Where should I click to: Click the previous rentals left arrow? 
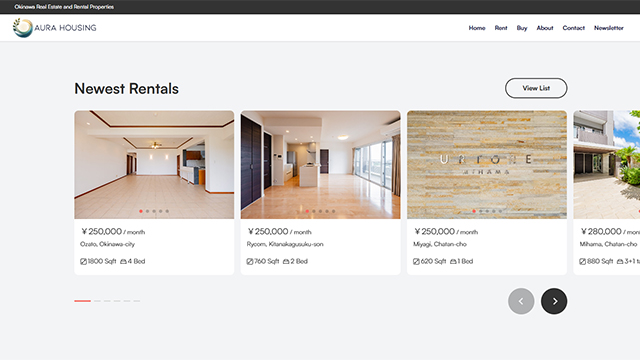coord(521,301)
